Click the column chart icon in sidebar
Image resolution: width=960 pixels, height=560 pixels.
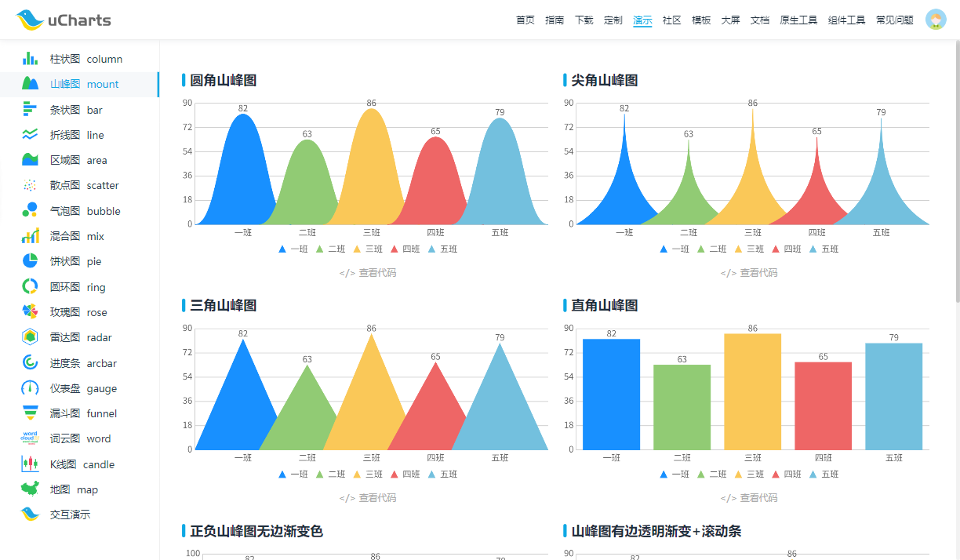click(30, 59)
